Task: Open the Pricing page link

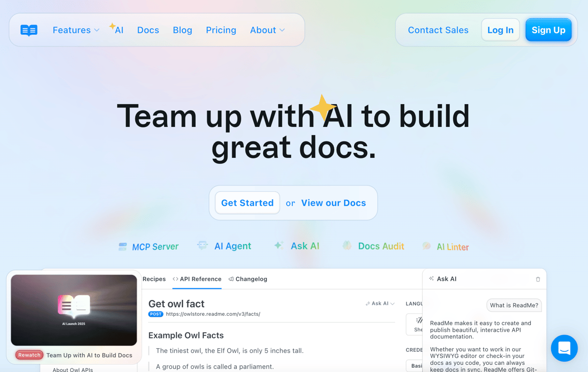Action: coord(221,30)
